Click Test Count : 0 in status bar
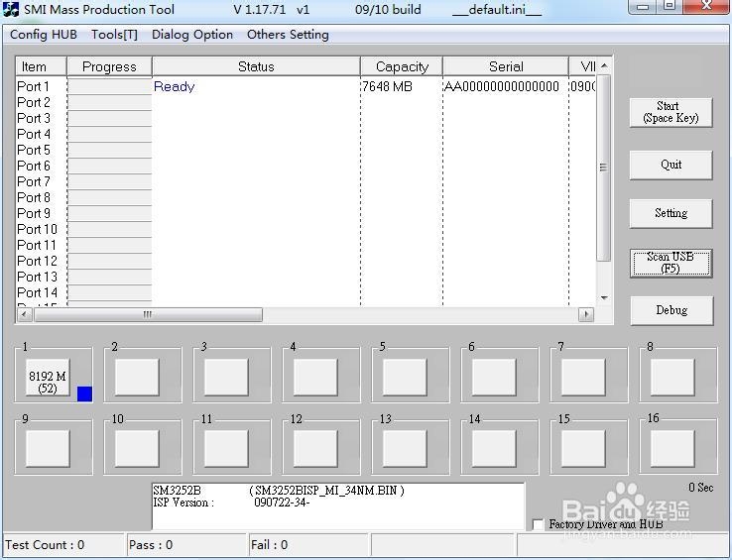Screen dimensions: 732x560 [x=45, y=545]
